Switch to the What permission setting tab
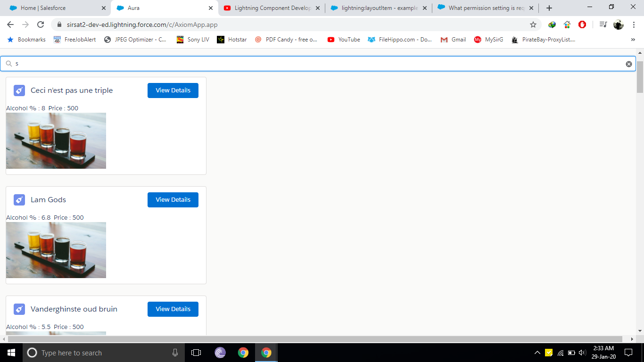The height and width of the screenshot is (362, 644). (x=486, y=8)
